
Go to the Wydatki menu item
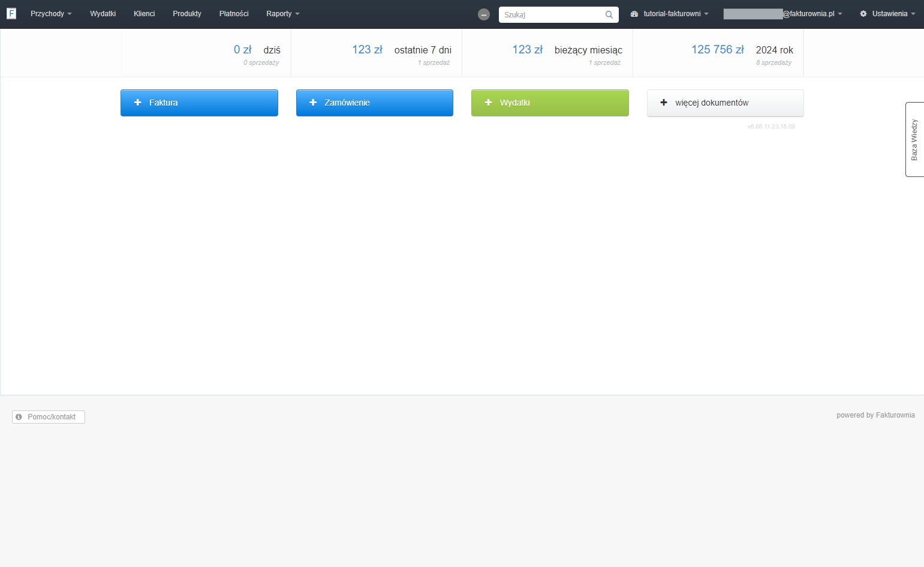click(x=103, y=14)
